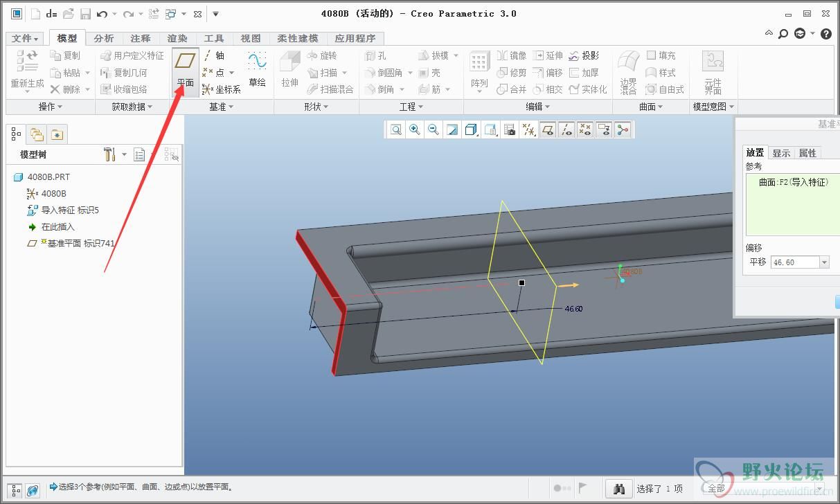Click the zoom in icon

pyautogui.click(x=414, y=129)
